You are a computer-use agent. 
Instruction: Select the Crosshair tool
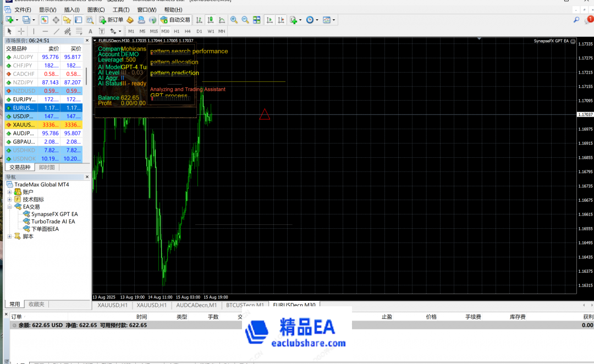point(21,31)
